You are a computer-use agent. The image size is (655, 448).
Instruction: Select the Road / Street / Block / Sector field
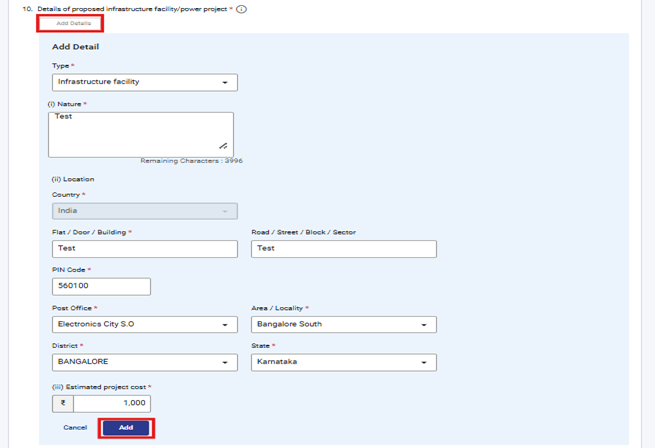coord(343,248)
